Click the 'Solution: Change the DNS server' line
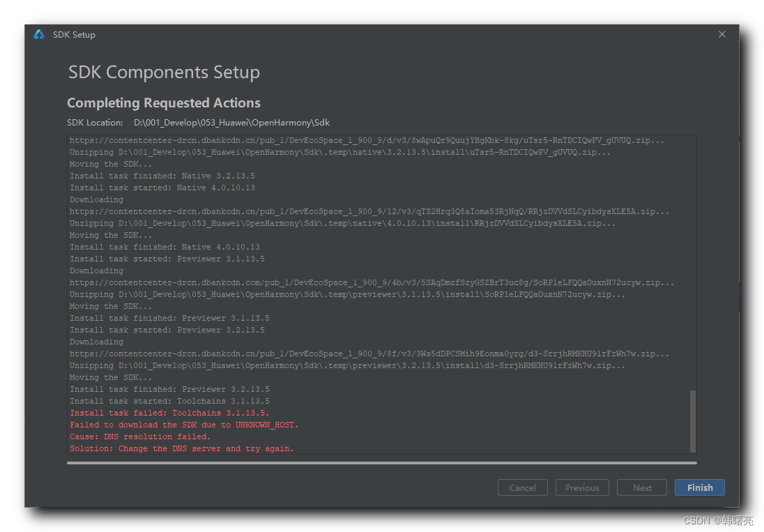 (181, 448)
